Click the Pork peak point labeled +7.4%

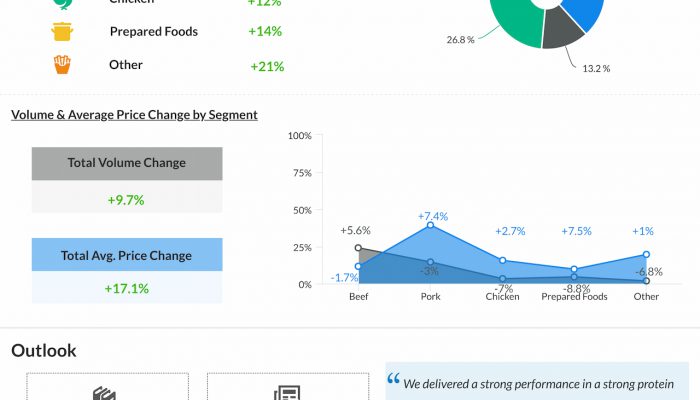(430, 225)
